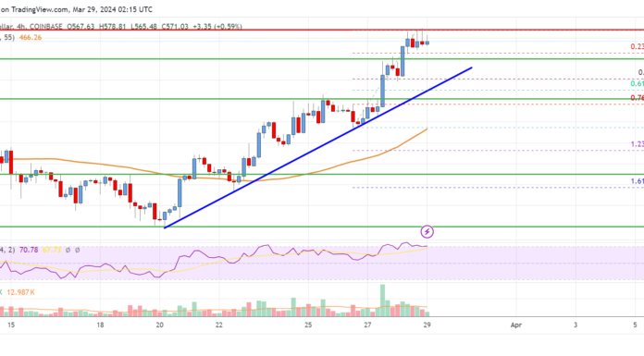Click the volume average value 12.987K

20,292
